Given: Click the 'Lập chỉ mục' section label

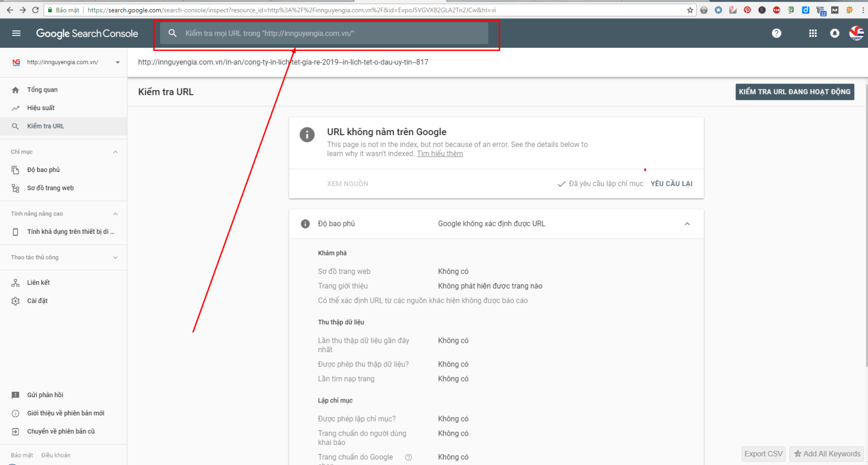Looking at the screenshot, I should pos(335,400).
